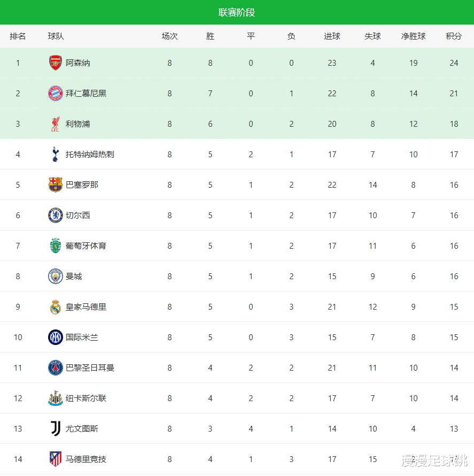Click the Arsenal club crest

click(56, 63)
